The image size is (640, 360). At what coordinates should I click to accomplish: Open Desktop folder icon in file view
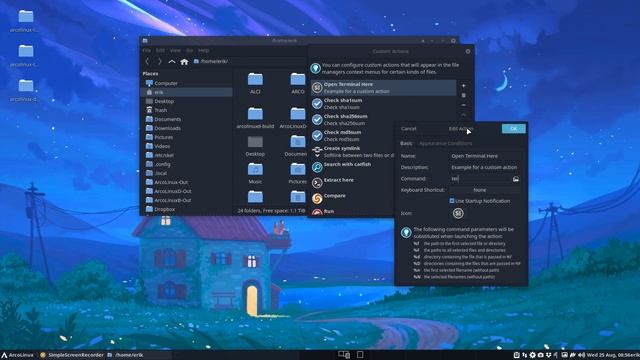pyautogui.click(x=255, y=146)
